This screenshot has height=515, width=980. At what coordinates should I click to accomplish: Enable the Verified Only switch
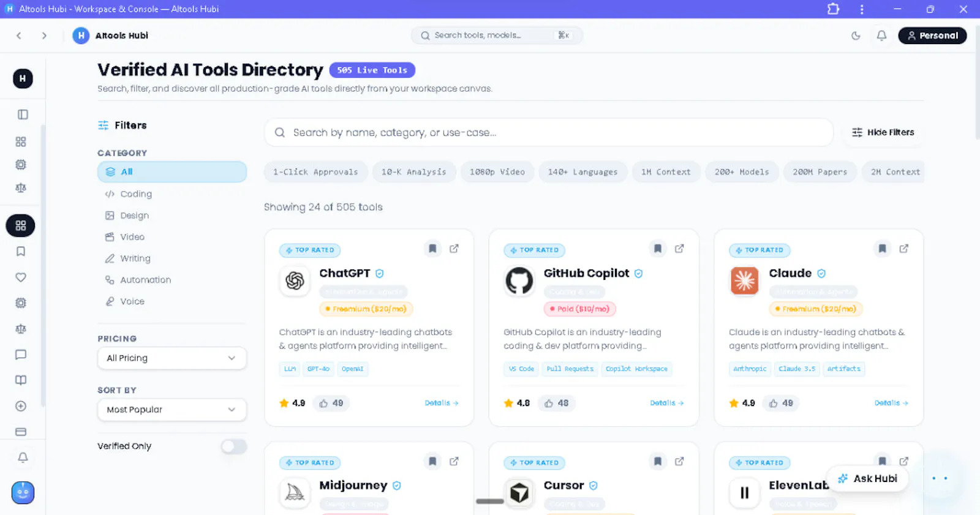(x=234, y=446)
